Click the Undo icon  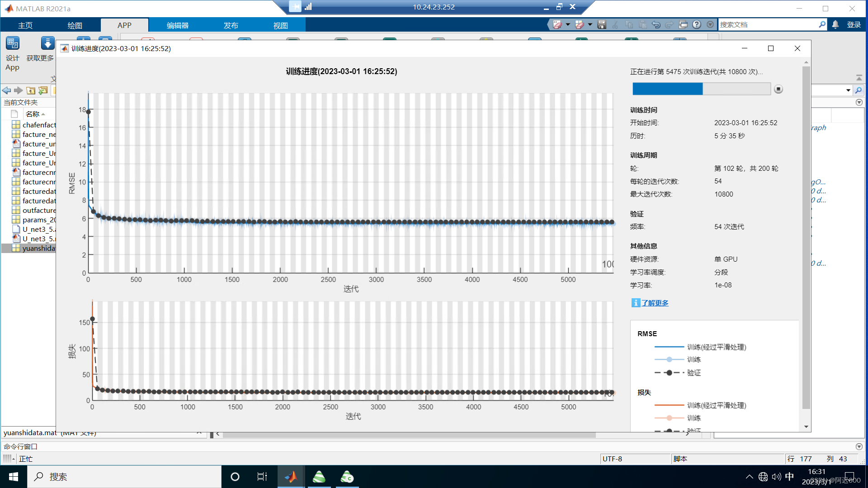click(656, 24)
